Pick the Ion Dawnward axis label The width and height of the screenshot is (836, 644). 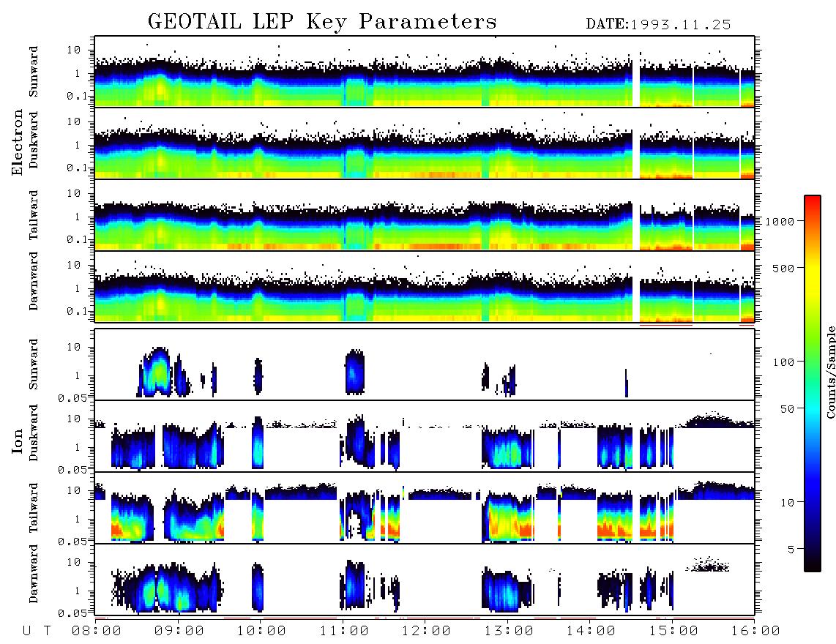coord(34,574)
